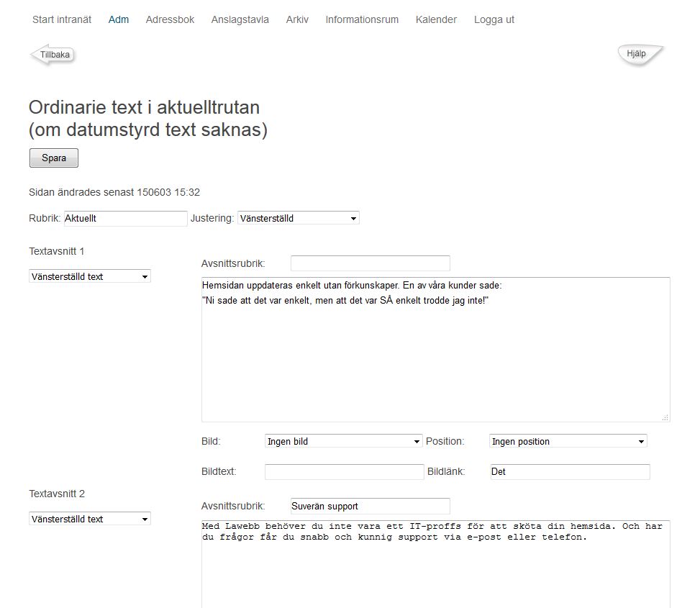This screenshot has width=700, height=608.
Task: Click into the Textavsnitt 2 text area
Action: click(436, 564)
